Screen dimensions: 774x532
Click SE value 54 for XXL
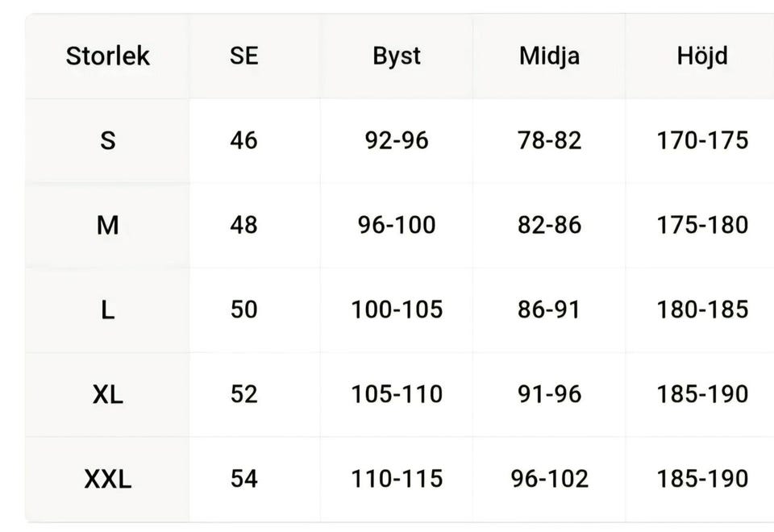tap(243, 479)
